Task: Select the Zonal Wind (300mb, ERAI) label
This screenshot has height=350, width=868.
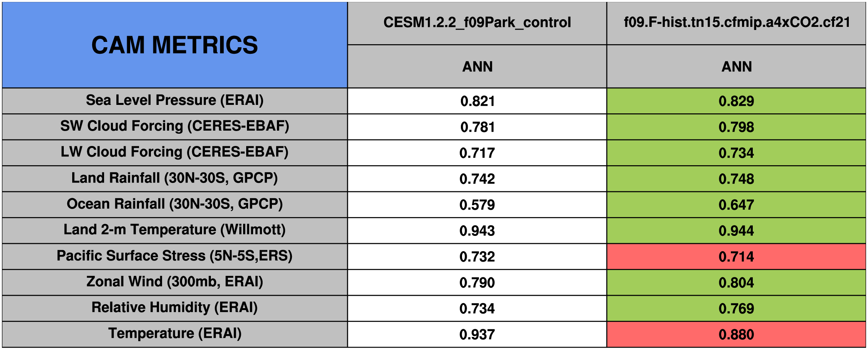Action: point(175,282)
